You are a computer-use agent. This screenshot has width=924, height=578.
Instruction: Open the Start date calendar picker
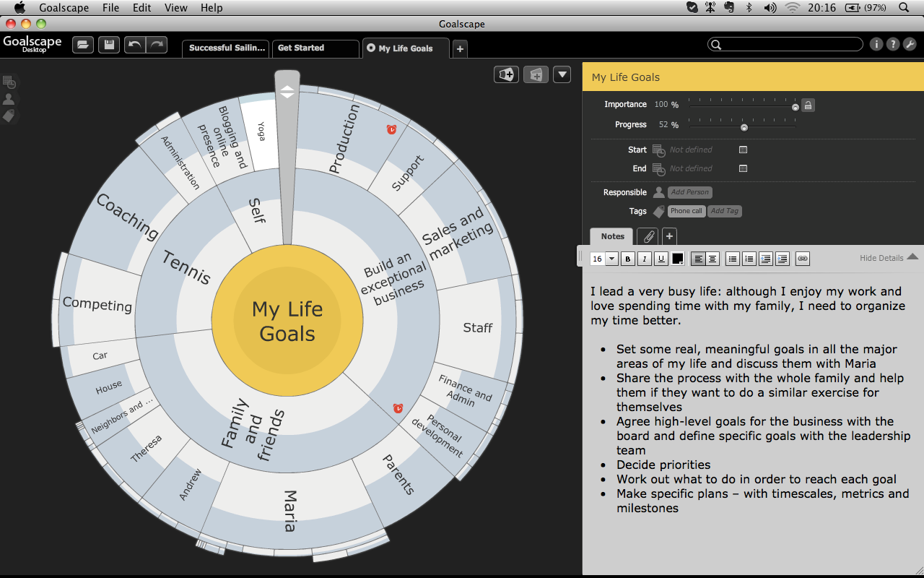point(743,150)
